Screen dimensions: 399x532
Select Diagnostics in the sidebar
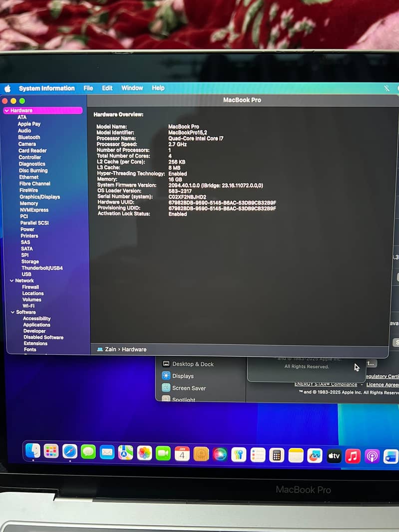pyautogui.click(x=32, y=164)
